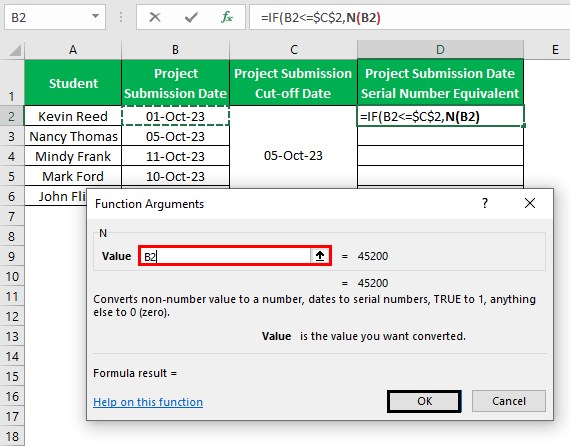Select empty cell D3
Image resolution: width=570 pixels, height=446 pixels.
440,136
